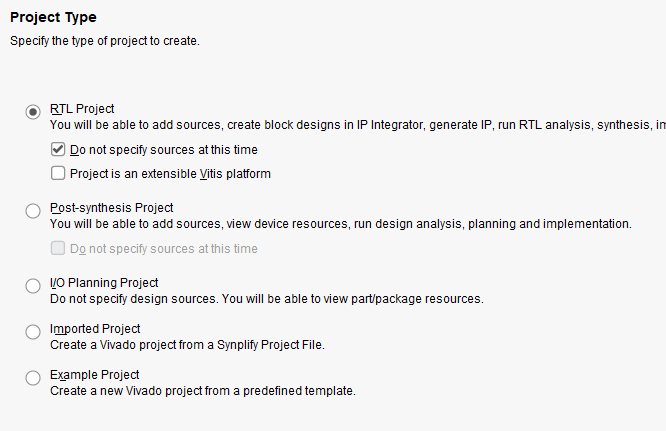666x431 pixels.
Task: Click the 'Project Type' heading
Action: pyautogui.click(x=53, y=17)
